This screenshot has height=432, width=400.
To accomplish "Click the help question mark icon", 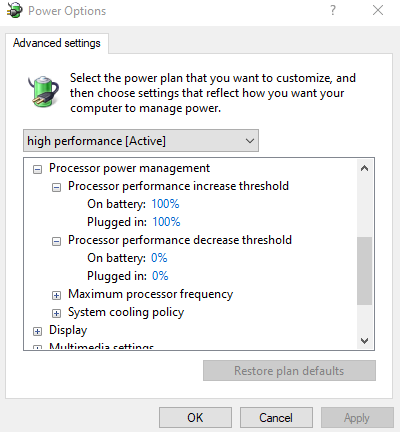I will [333, 10].
